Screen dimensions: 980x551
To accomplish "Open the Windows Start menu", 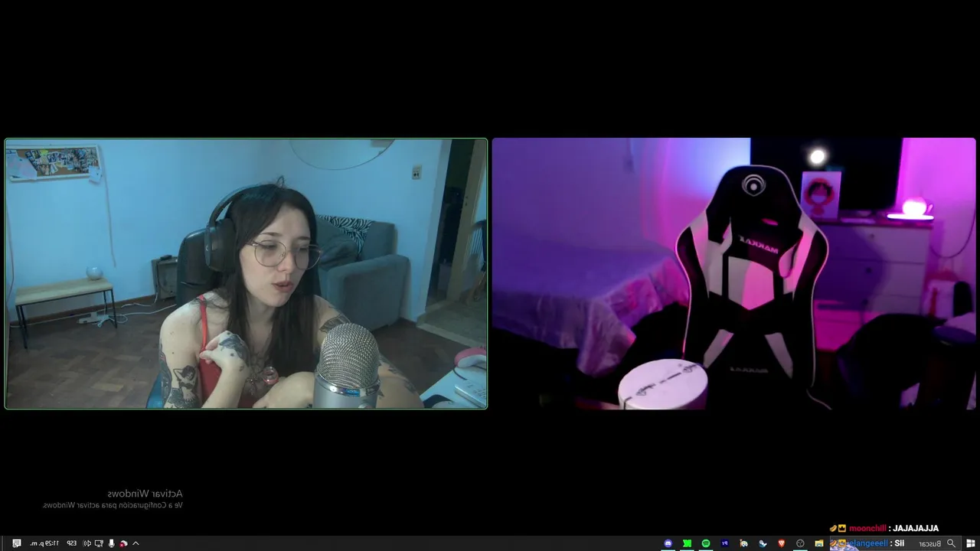I will [x=971, y=543].
